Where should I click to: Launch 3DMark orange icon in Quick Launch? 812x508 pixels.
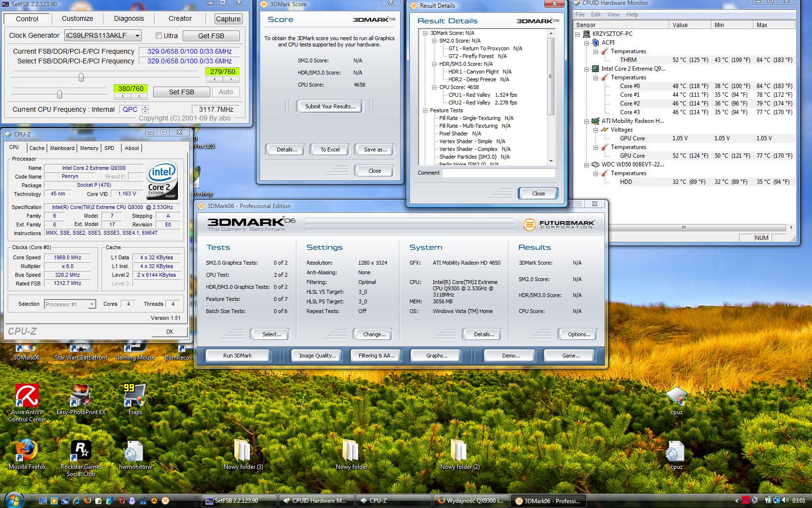pos(165,501)
